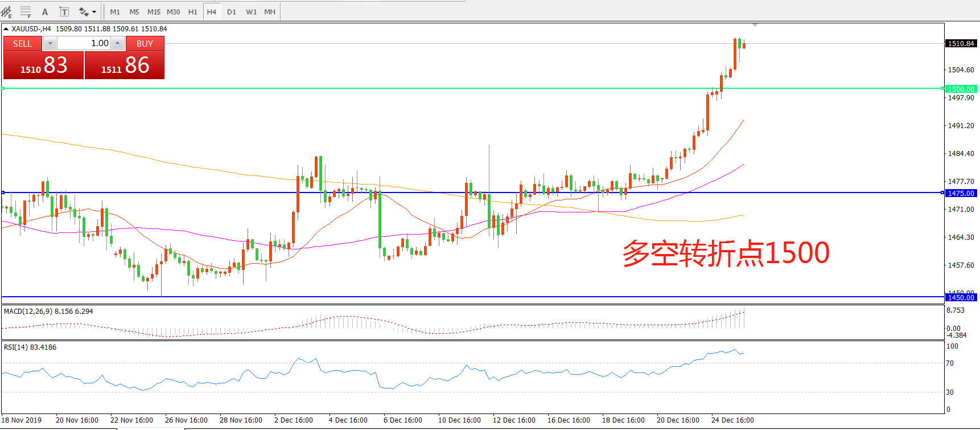Switch to M15 timeframe
The width and height of the screenshot is (980, 430).
tap(154, 11)
